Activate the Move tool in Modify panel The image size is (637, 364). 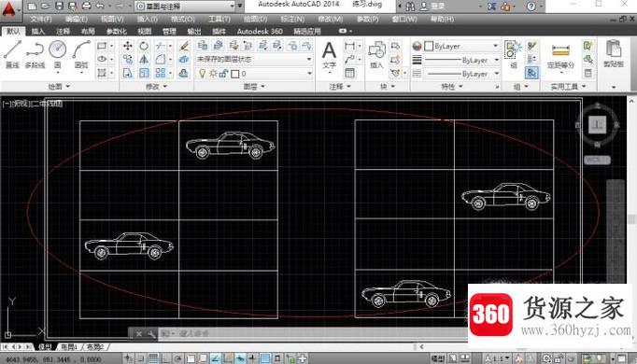[x=128, y=46]
